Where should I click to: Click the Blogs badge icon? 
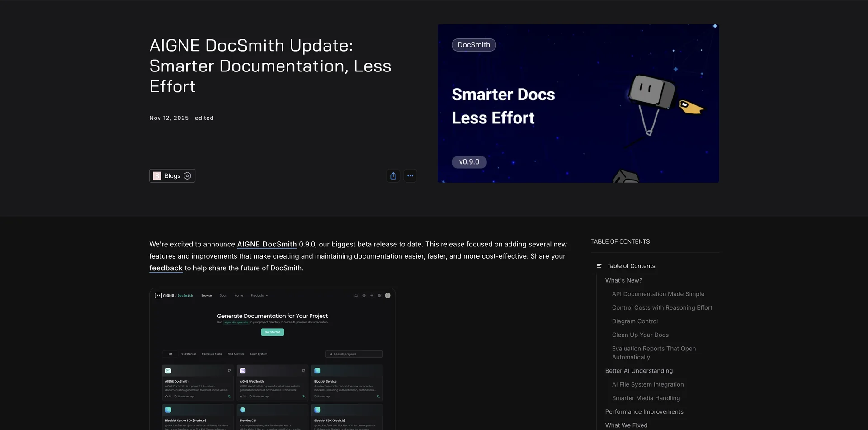point(187,176)
